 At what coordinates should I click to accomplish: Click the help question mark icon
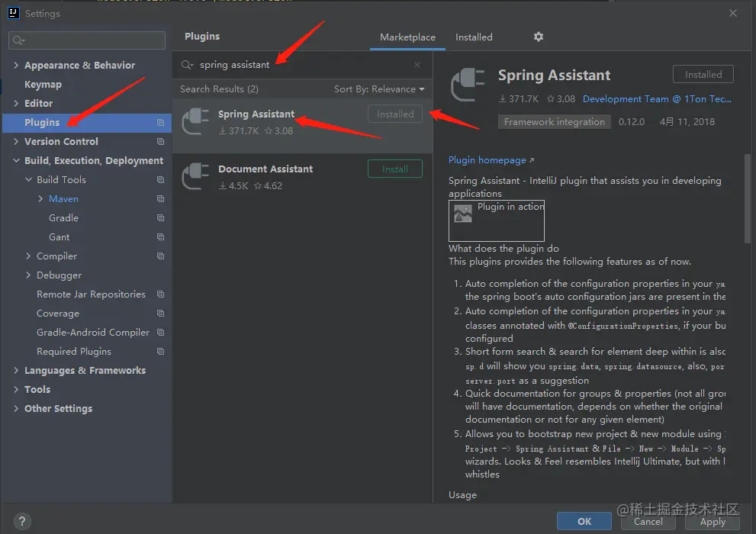22,521
